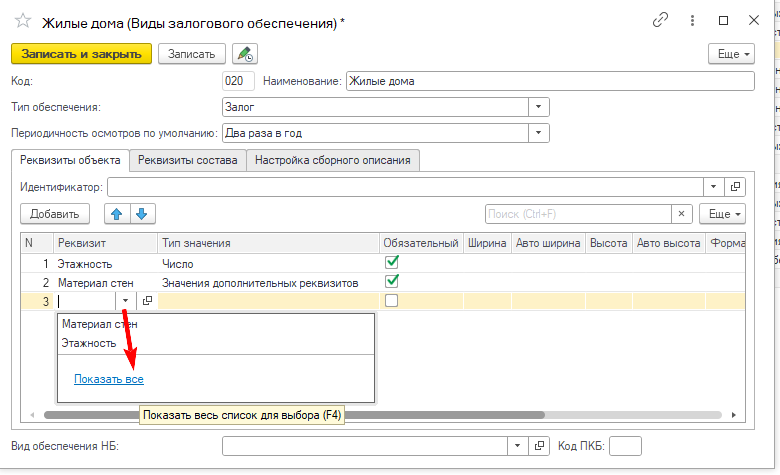Switch to Реквизиты состава tab
This screenshot has width=780, height=475.
pyautogui.click(x=188, y=160)
